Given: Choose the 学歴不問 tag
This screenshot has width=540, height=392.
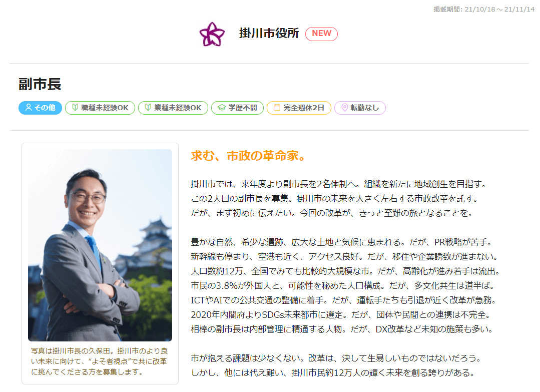Looking at the screenshot, I should pyautogui.click(x=237, y=108).
